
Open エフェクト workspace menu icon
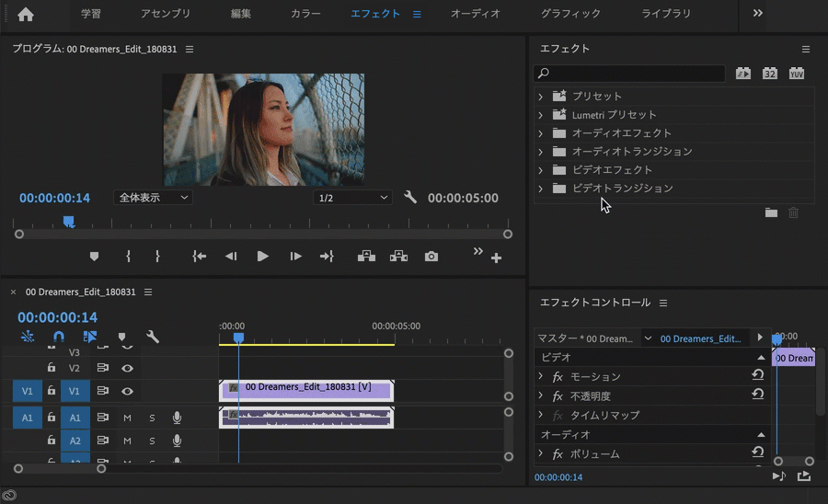417,14
